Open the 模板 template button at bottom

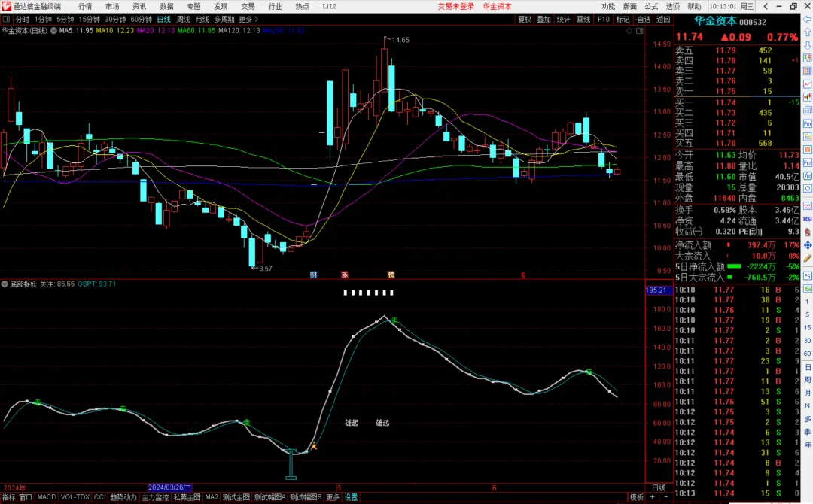click(637, 497)
